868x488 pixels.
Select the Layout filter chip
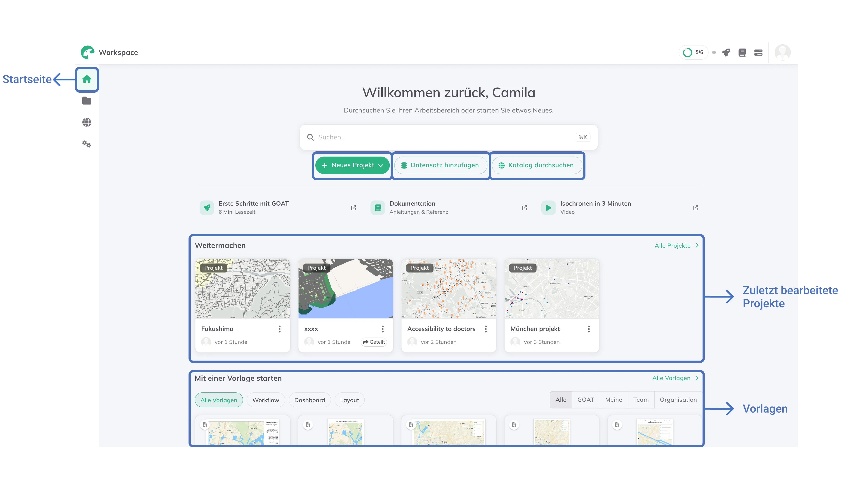[x=349, y=400]
